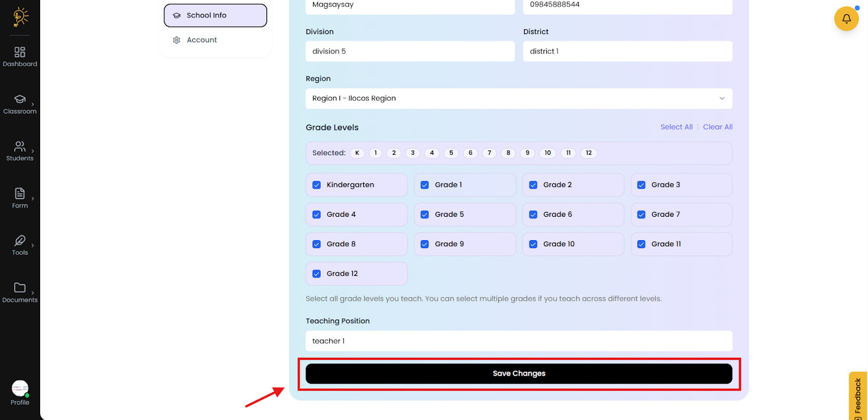Click the Profile avatar
Image resolution: width=868 pixels, height=420 pixels.
tap(20, 389)
